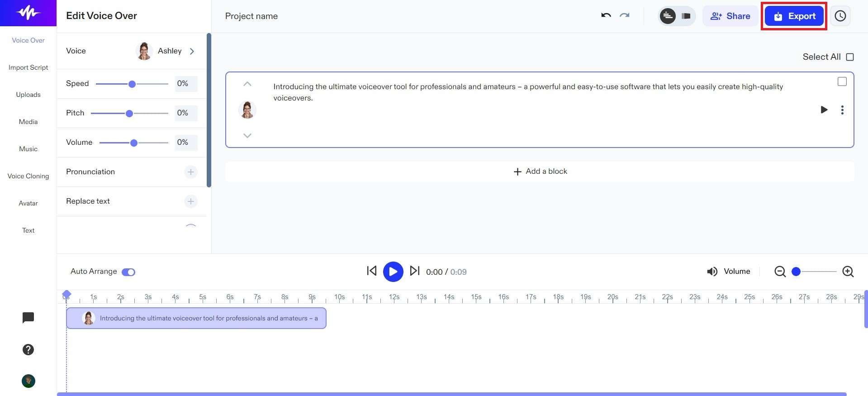The image size is (868, 396).
Task: Toggle Auto Arrange switch
Action: (128, 272)
